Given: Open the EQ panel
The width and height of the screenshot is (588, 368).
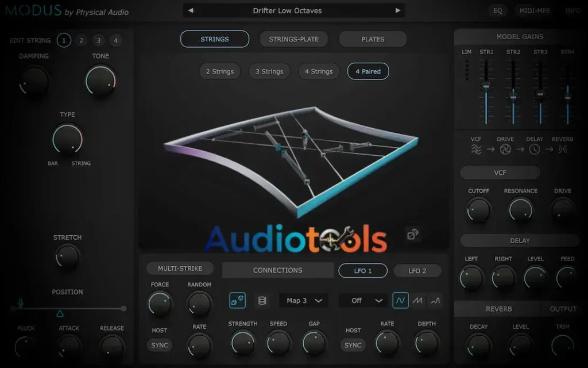Looking at the screenshot, I should pos(498,10).
